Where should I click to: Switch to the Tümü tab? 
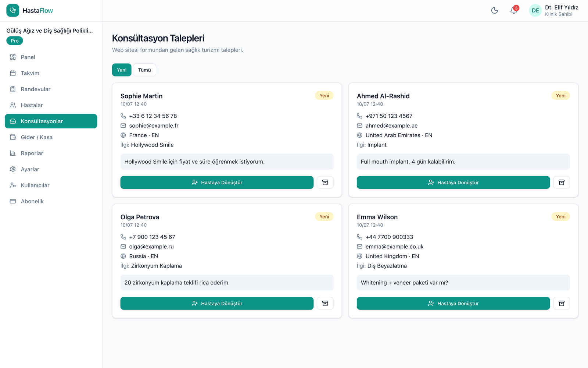pyautogui.click(x=144, y=70)
